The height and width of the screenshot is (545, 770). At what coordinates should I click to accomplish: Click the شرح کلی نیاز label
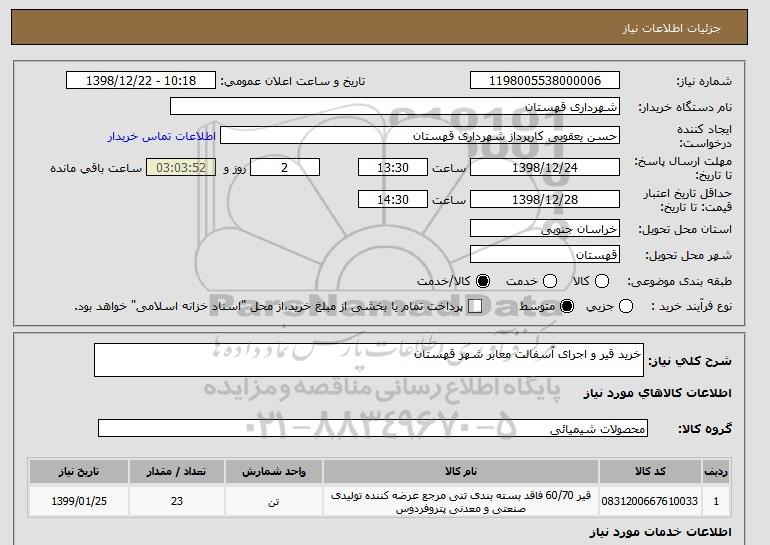tap(690, 361)
